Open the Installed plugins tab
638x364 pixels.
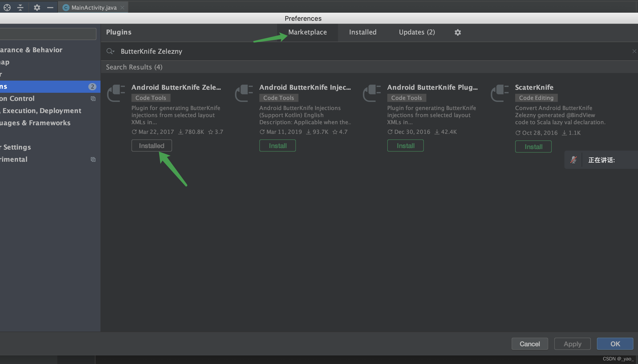point(363,32)
